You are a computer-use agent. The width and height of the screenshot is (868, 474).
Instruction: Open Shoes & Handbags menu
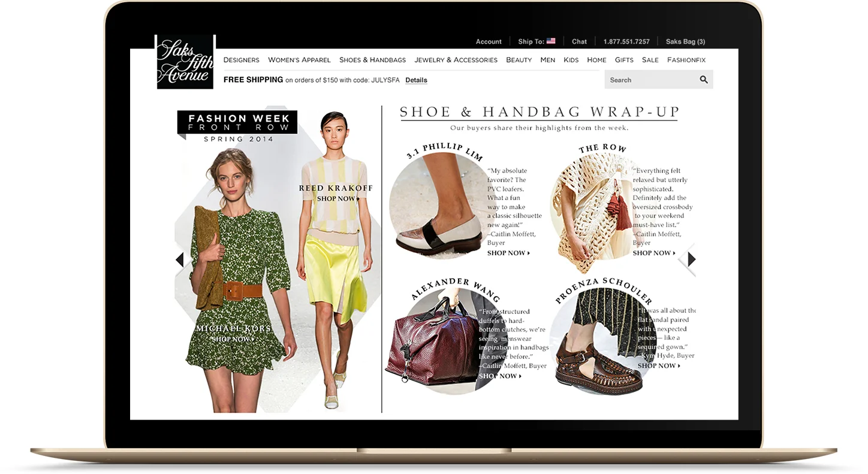tap(372, 60)
